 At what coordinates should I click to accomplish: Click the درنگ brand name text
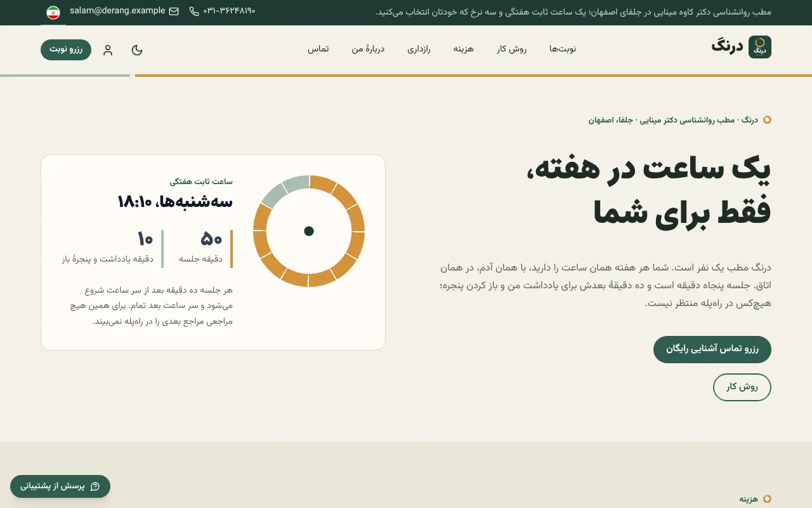pos(727,46)
